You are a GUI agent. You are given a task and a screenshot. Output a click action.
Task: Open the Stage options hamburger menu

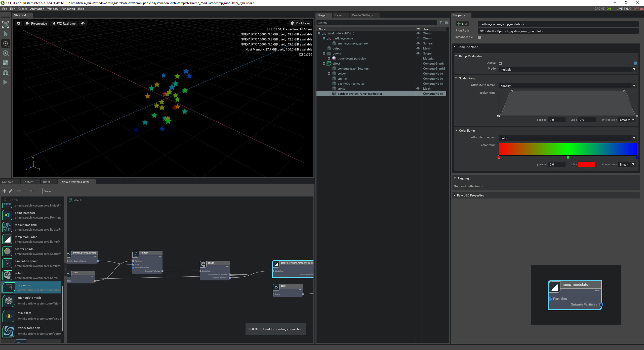tap(447, 23)
